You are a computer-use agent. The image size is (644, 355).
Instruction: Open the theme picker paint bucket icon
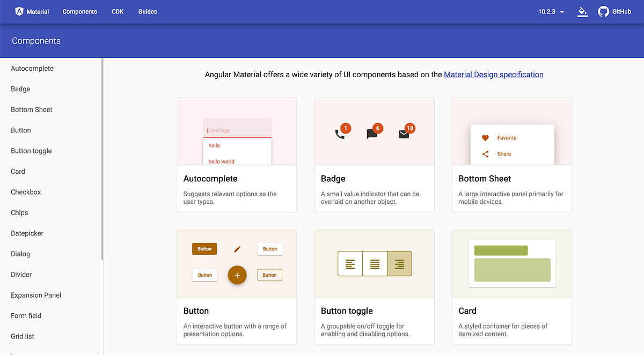coord(582,12)
